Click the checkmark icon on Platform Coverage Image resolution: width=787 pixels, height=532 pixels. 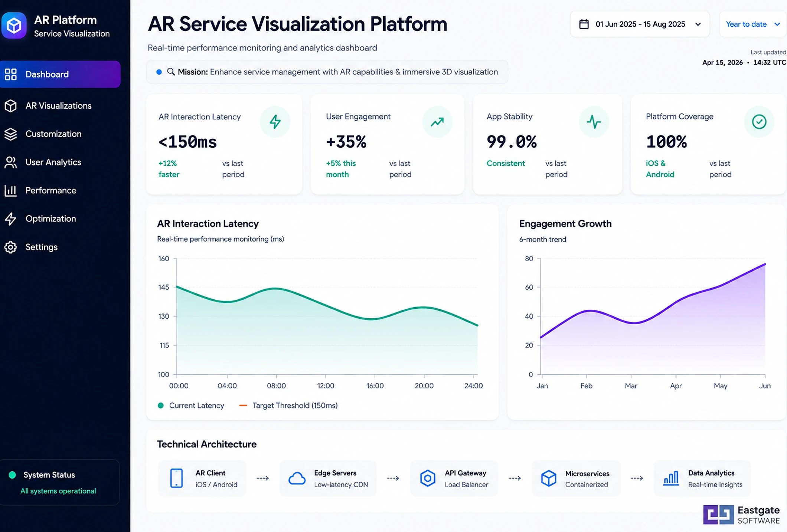point(759,122)
